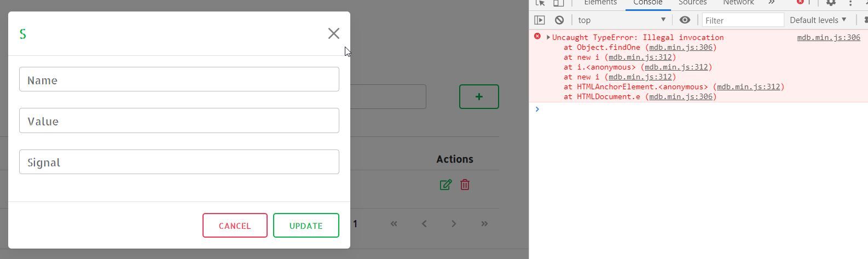Clear console with the block icon
The image size is (868, 259).
559,20
